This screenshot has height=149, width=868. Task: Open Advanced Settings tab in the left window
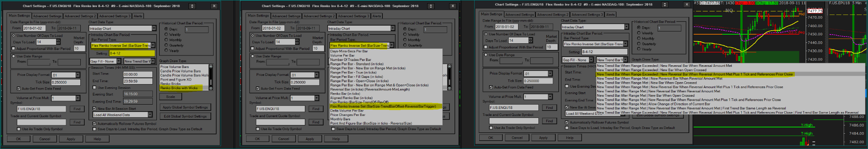tap(47, 16)
